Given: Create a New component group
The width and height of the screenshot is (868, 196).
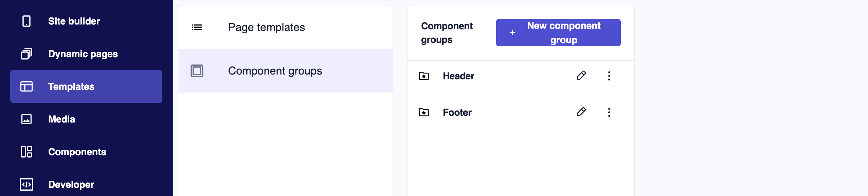Looking at the screenshot, I should tap(558, 33).
